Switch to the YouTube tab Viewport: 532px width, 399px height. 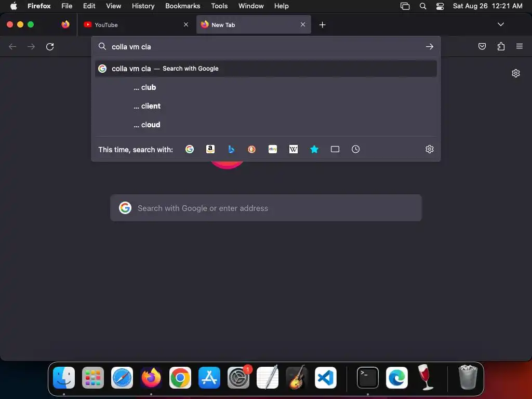tap(136, 25)
